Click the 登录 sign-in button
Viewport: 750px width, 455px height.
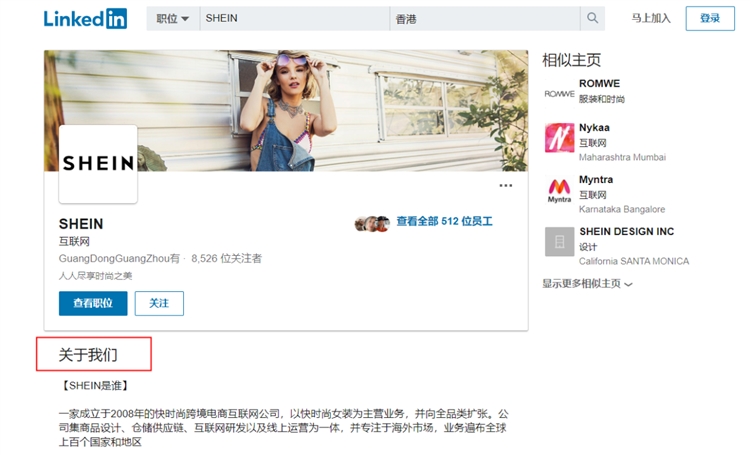click(709, 18)
